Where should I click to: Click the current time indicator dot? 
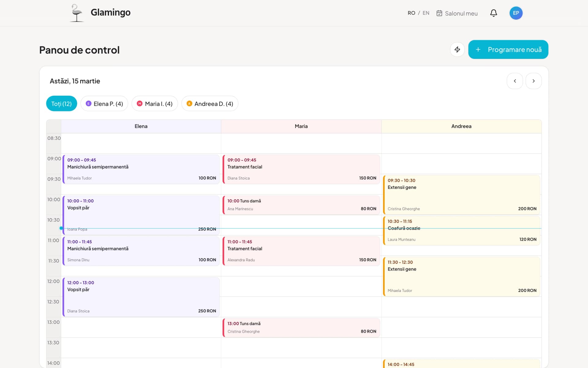[x=61, y=228]
